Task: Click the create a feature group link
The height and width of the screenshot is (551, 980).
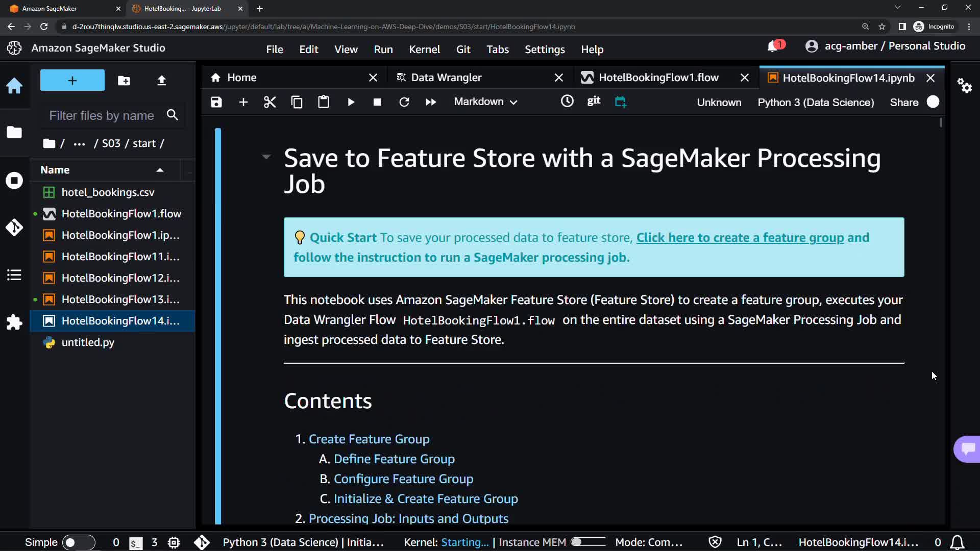Action: (740, 238)
